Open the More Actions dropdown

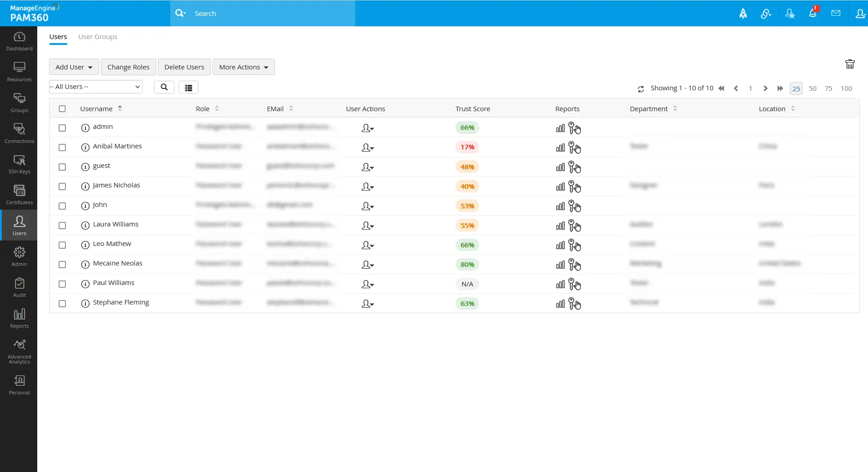click(x=243, y=67)
